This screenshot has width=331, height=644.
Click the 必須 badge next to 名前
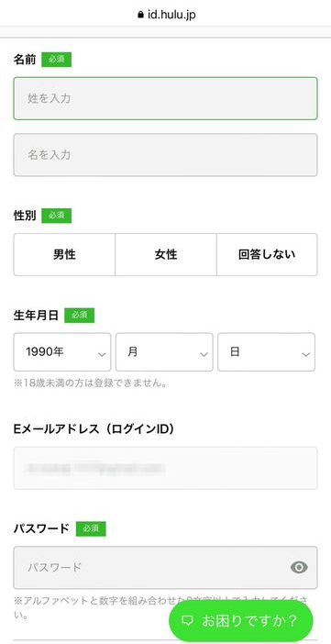tap(57, 60)
